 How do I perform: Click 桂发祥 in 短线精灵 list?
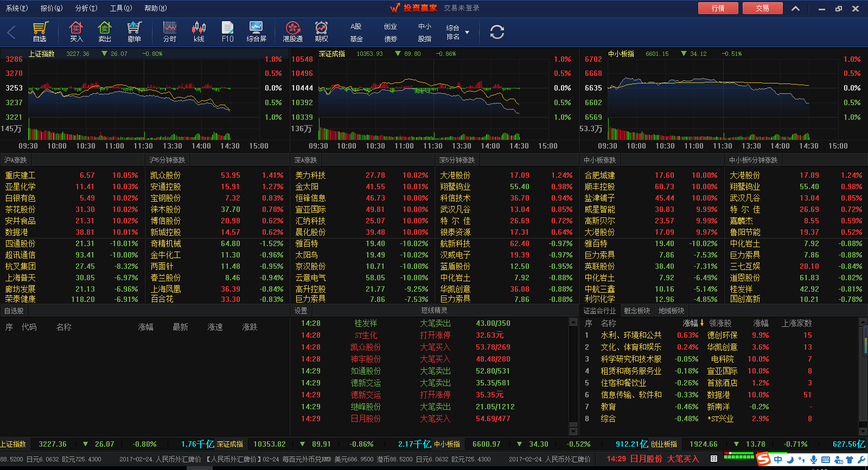tap(366, 323)
